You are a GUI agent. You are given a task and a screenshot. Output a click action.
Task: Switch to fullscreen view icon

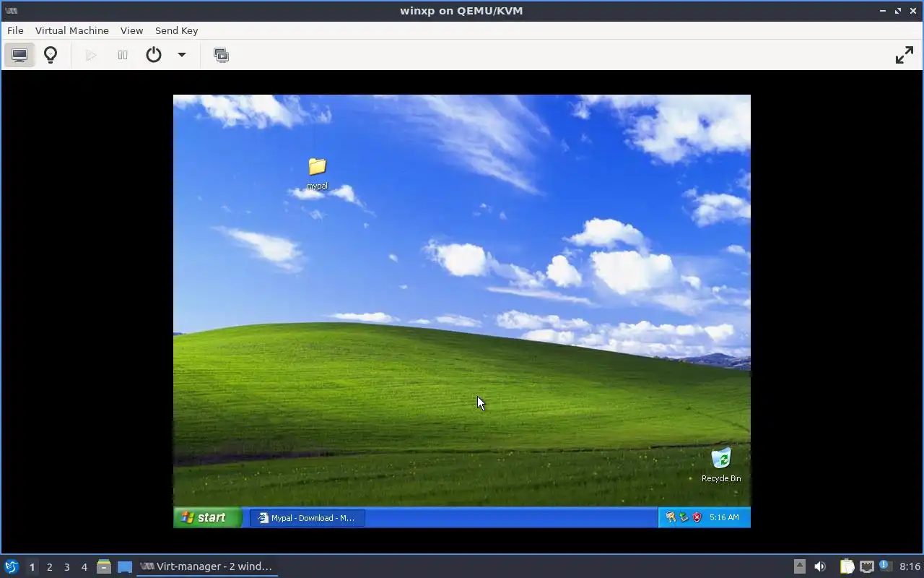[x=905, y=55]
